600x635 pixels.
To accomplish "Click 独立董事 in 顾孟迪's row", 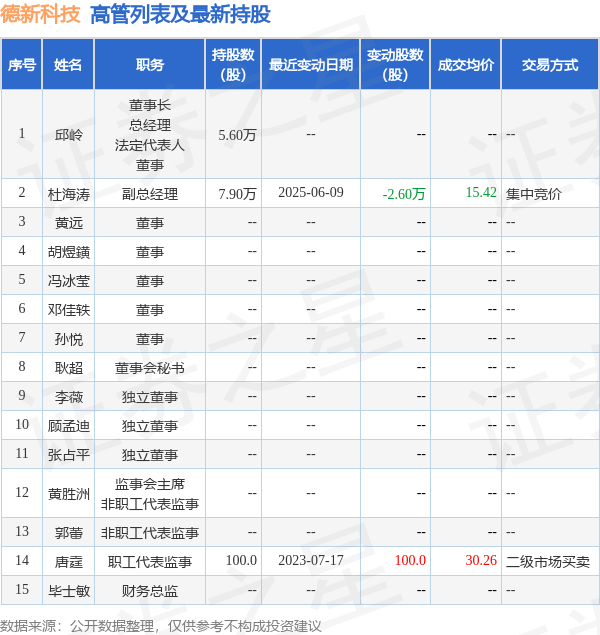I will coord(150,426).
